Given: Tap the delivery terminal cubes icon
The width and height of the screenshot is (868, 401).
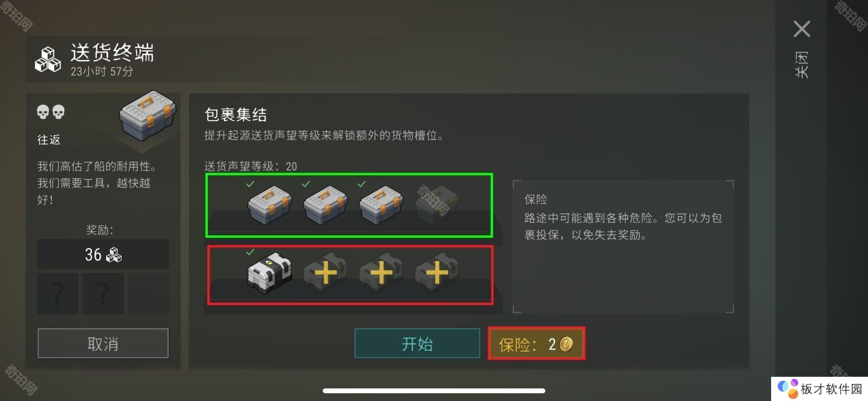Looking at the screenshot, I should coord(48,60).
